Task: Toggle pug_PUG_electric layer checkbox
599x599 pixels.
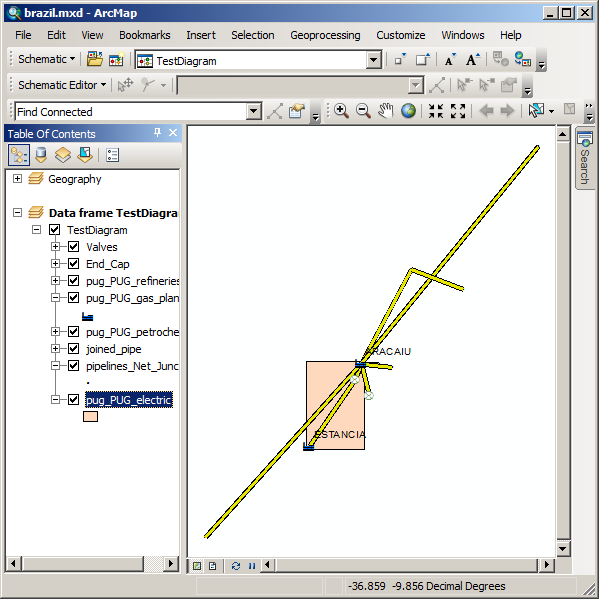Action: click(x=73, y=400)
